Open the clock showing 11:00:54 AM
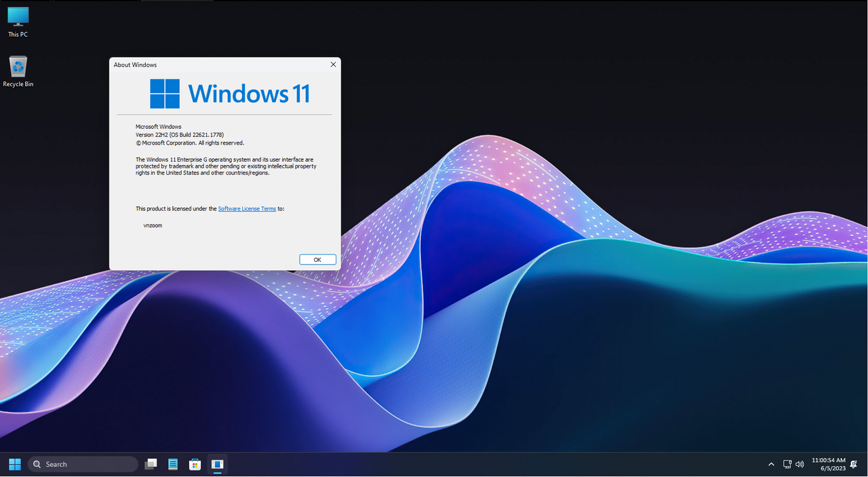The image size is (868, 477). tap(829, 460)
